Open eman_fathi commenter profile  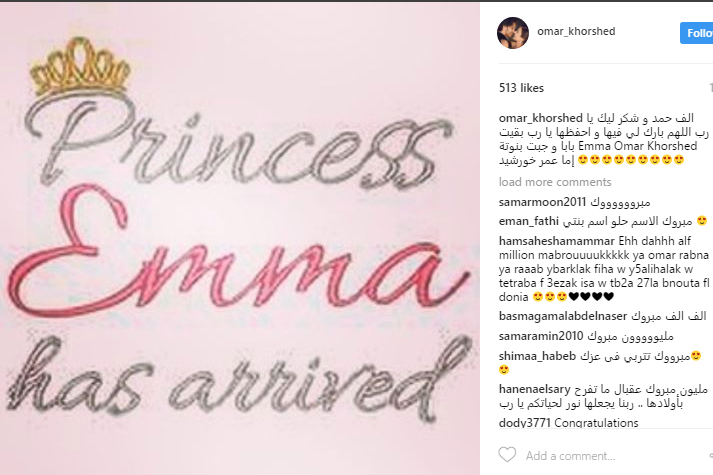(528, 221)
